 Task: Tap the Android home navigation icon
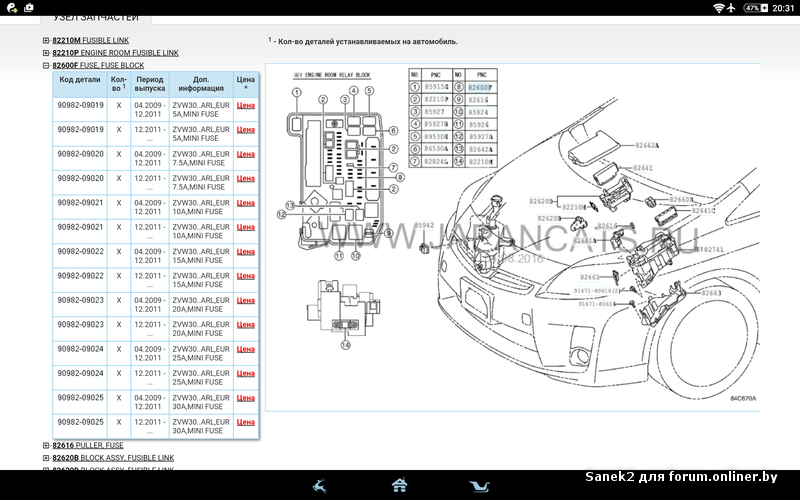[x=399, y=485]
